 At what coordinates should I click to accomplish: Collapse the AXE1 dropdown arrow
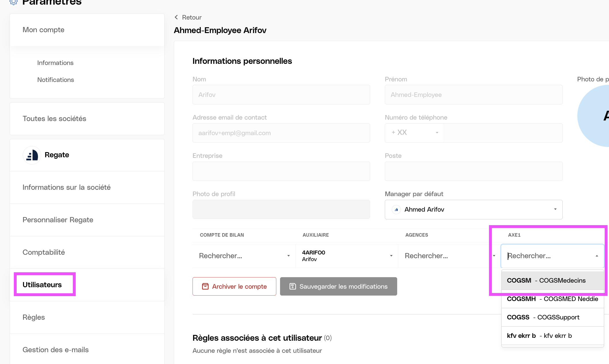597,256
